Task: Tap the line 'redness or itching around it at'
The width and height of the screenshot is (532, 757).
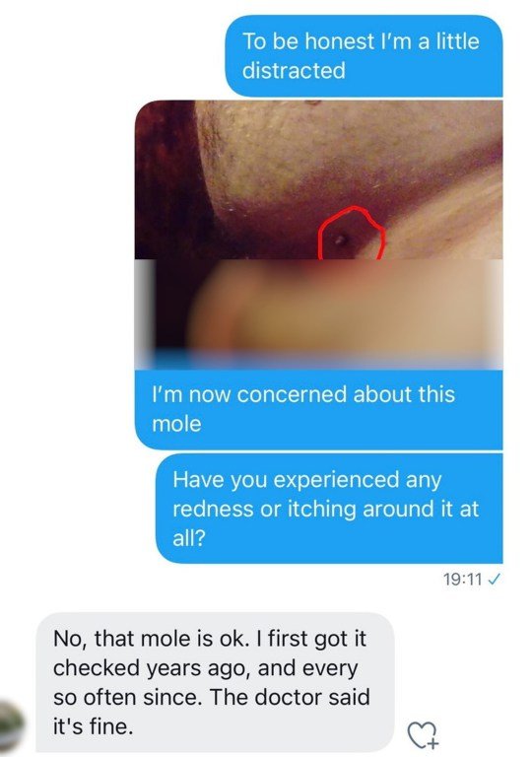Action: pyautogui.click(x=325, y=509)
